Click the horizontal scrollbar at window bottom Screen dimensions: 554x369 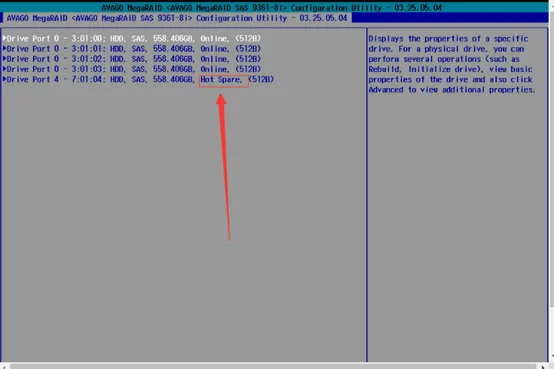tap(273, 367)
